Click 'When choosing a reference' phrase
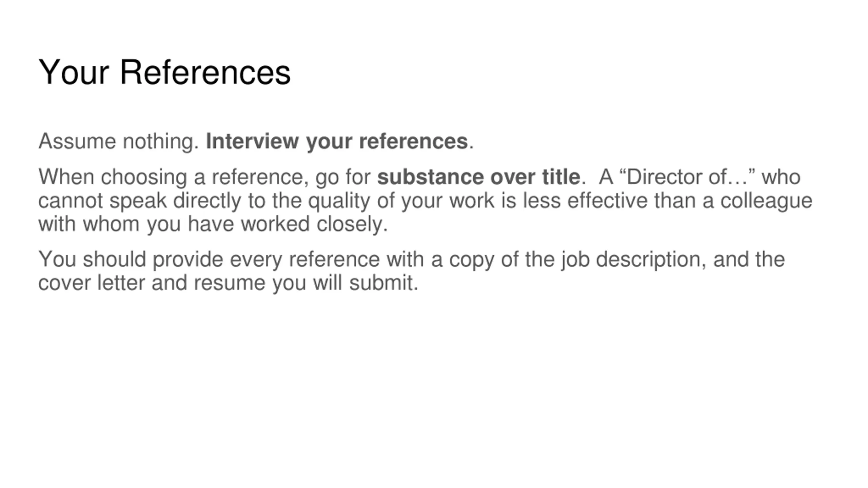The height and width of the screenshot is (488, 868). coord(173,177)
